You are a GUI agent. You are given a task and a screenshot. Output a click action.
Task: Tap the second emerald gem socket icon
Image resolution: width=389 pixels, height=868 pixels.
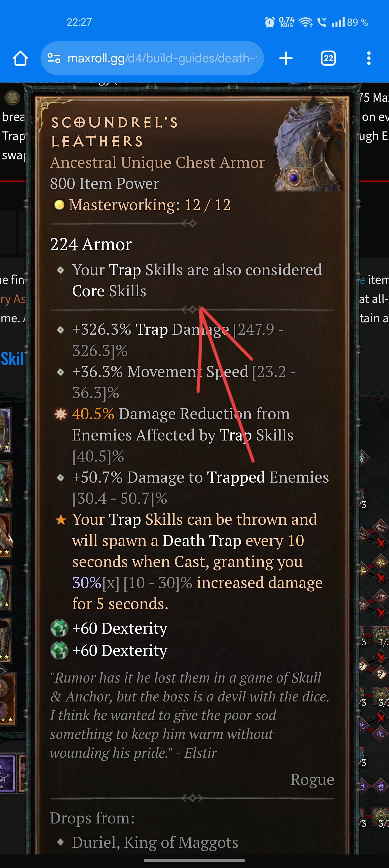(x=59, y=650)
